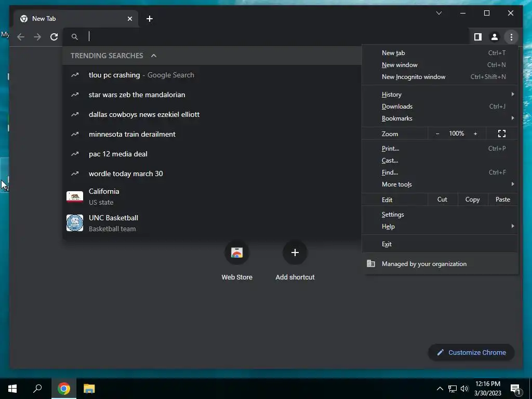Click trending arrow icon beside 'tlou pc crashing'
Screen dimensions: 532x399
pos(75,75)
